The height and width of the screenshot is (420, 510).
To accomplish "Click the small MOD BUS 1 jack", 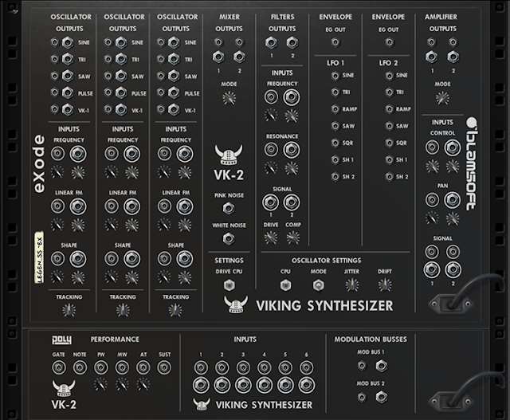I will [362, 366].
